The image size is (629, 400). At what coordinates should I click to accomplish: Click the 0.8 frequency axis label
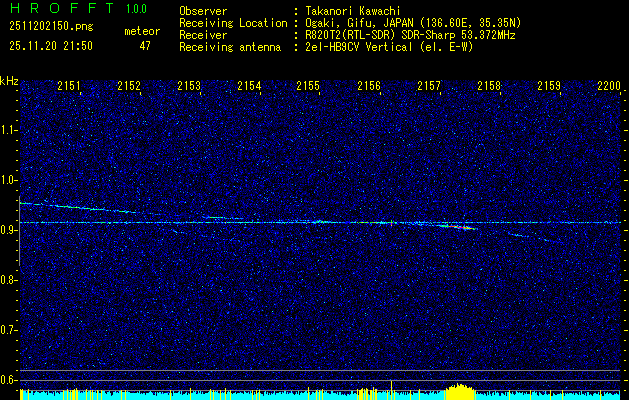point(9,280)
